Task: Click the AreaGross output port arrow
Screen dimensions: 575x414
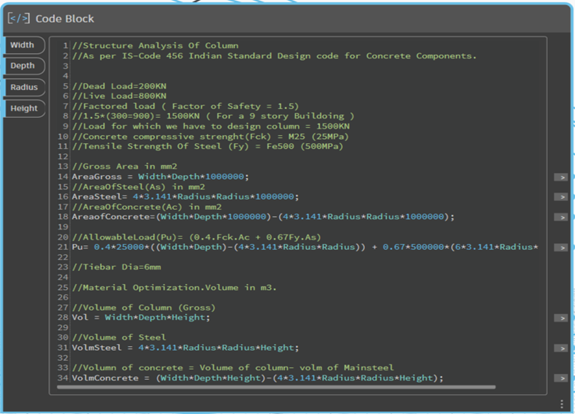Action: tap(561, 177)
